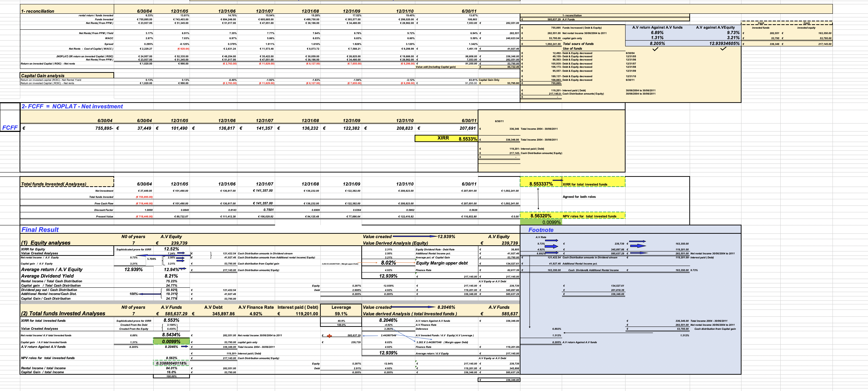Viewport: 868px width, 391px height.
Task: Select the '84.01%' value cell
Action: pos(171,368)
